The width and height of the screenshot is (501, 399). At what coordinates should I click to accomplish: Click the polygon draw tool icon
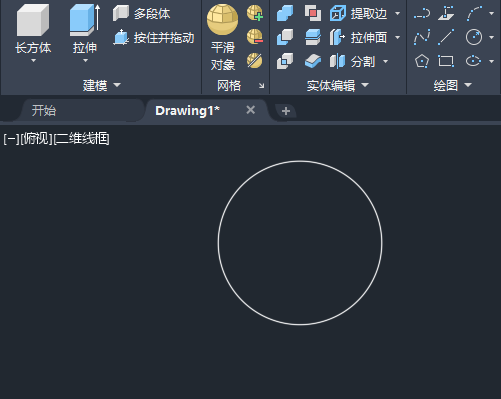(422, 61)
